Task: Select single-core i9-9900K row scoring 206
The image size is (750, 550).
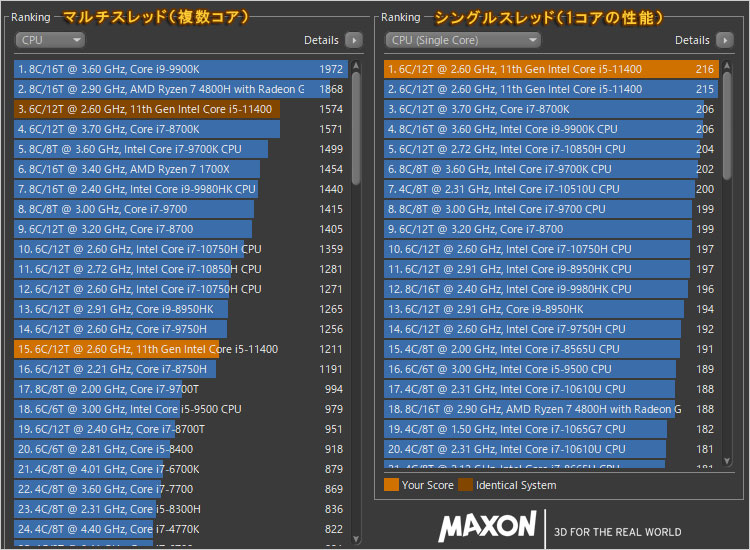Action: pyautogui.click(x=551, y=129)
